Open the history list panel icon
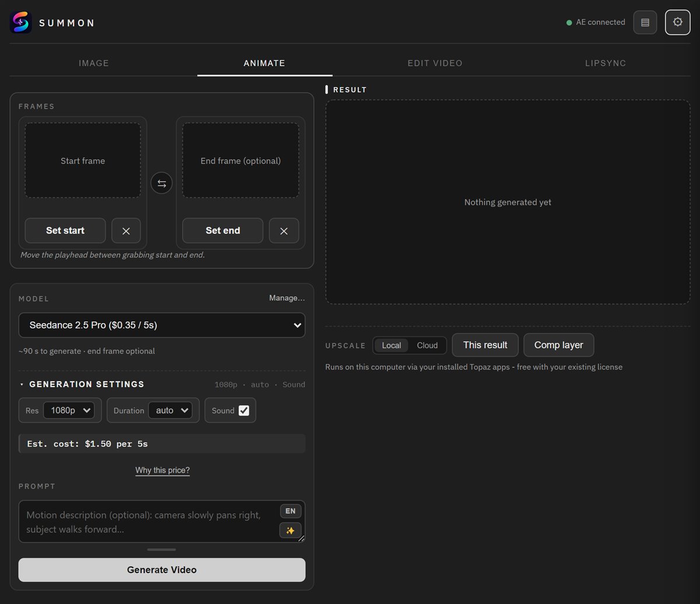 (x=645, y=23)
